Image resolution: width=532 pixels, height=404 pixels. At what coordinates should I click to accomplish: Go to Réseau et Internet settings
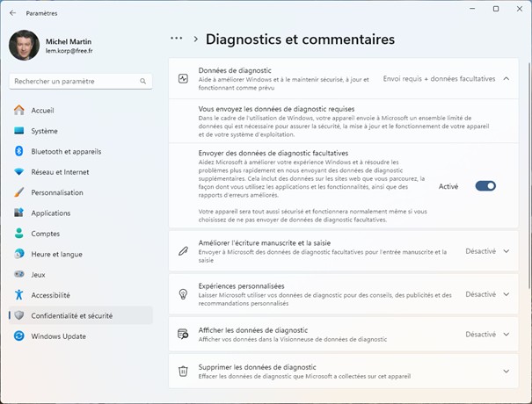tap(60, 172)
